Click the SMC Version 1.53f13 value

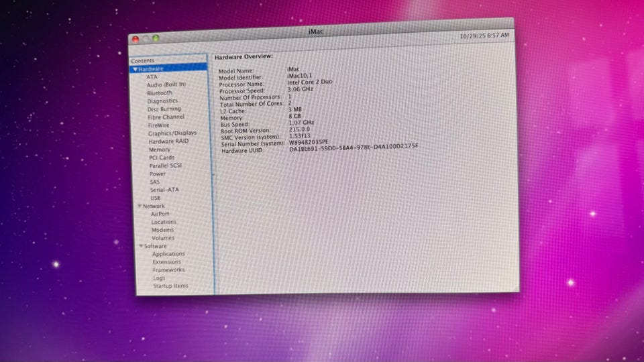(x=300, y=136)
